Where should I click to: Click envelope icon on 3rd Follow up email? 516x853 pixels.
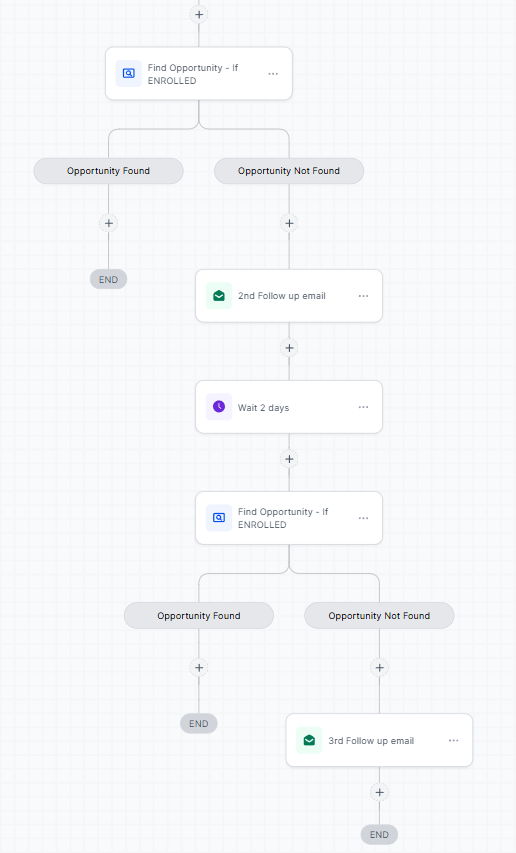[x=309, y=740]
